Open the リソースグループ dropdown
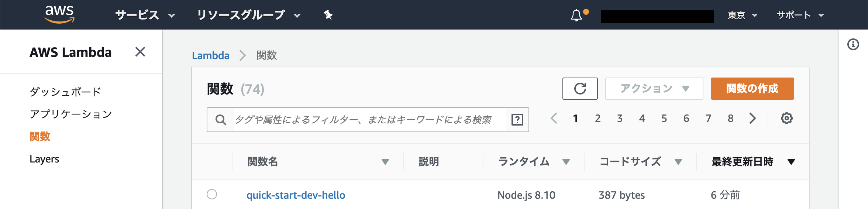Image resolution: width=868 pixels, height=209 pixels. click(248, 15)
